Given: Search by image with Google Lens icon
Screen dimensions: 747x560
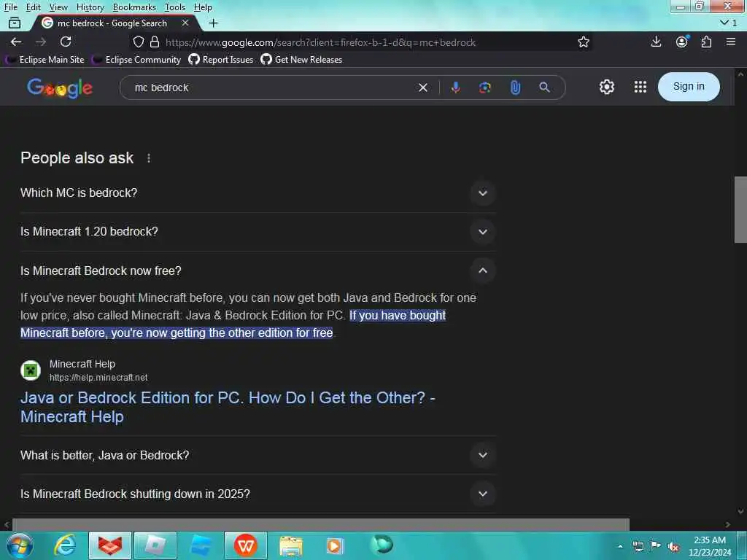Looking at the screenshot, I should coord(485,87).
